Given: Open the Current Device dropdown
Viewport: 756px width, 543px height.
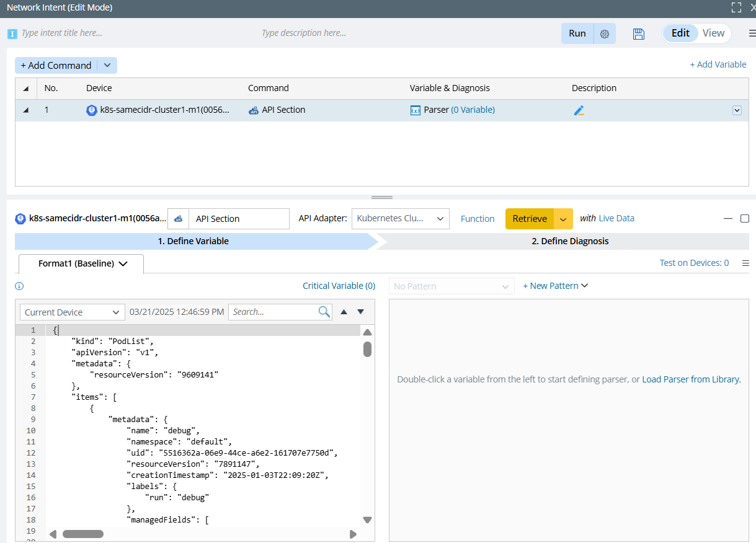Looking at the screenshot, I should tap(72, 312).
